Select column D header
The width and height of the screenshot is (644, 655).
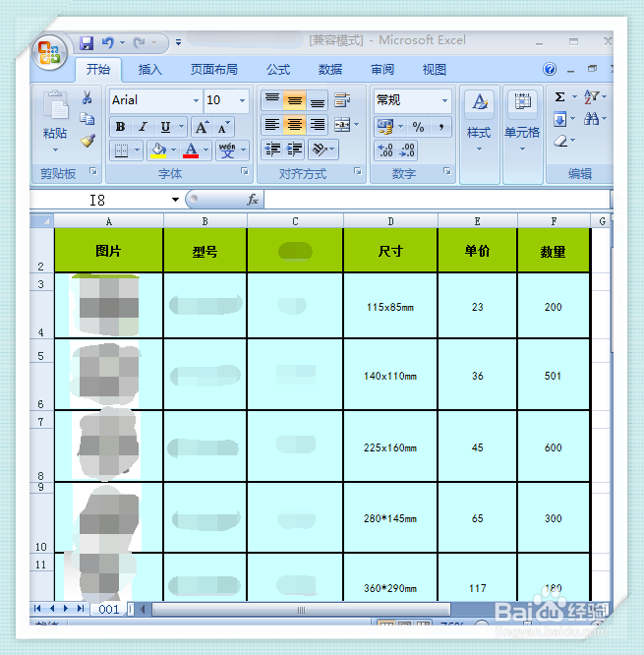click(390, 221)
